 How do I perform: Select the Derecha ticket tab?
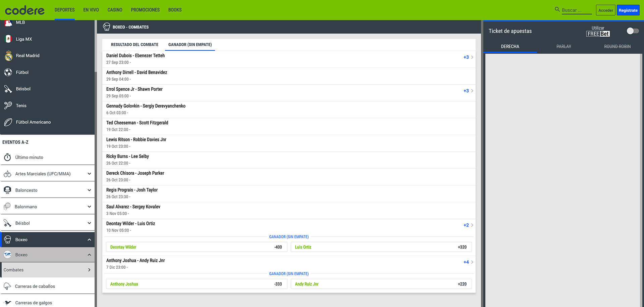[x=510, y=46]
